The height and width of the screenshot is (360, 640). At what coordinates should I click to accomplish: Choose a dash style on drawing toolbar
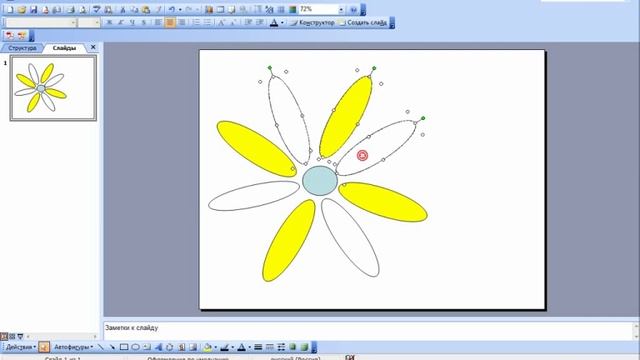[269, 347]
